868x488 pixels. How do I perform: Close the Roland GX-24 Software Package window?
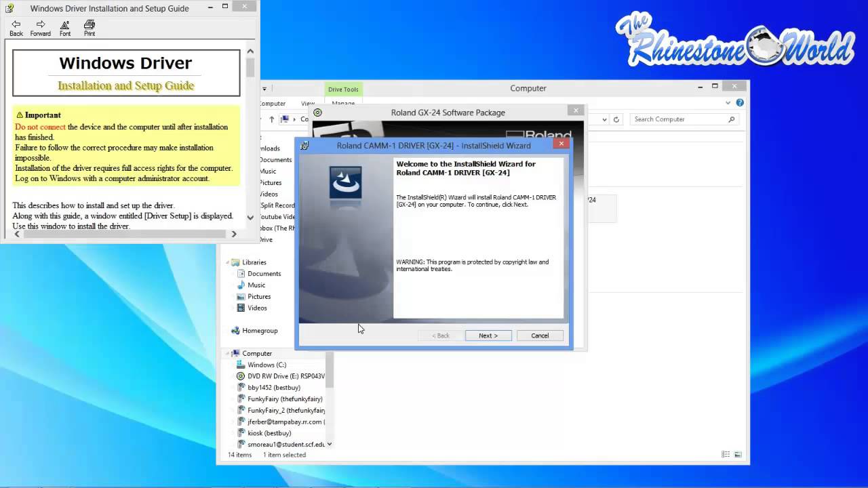pyautogui.click(x=576, y=110)
